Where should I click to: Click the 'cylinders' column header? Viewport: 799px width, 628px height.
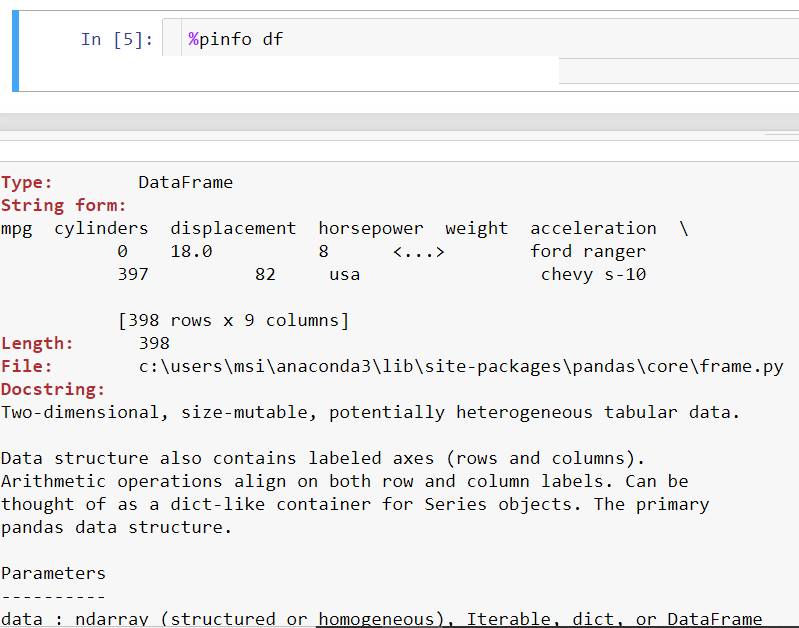101,228
